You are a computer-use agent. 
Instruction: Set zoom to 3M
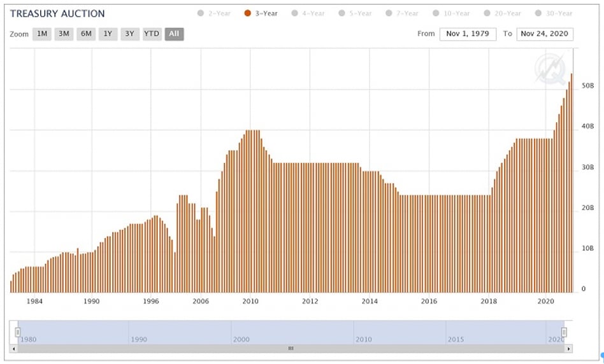tap(64, 34)
